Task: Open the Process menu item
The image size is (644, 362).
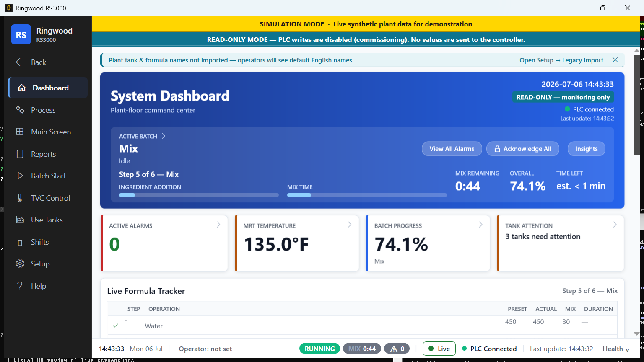Action: tap(48, 110)
